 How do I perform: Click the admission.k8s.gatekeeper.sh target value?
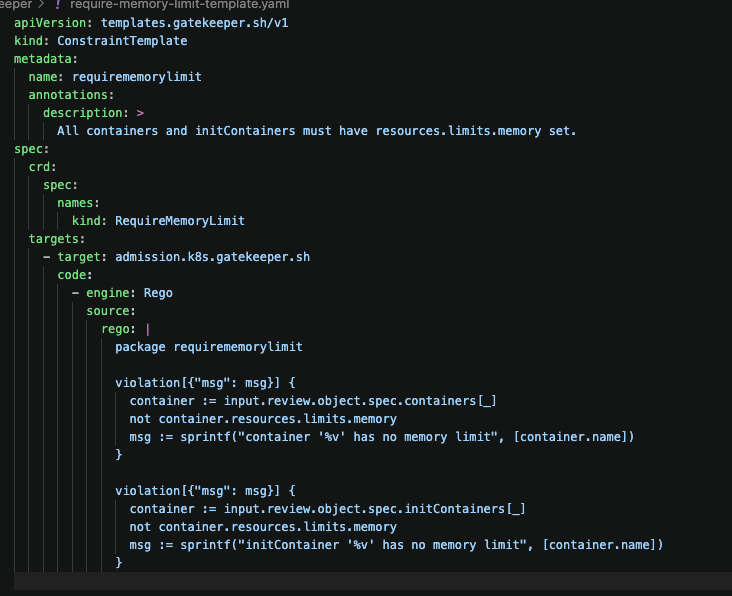[x=212, y=257]
